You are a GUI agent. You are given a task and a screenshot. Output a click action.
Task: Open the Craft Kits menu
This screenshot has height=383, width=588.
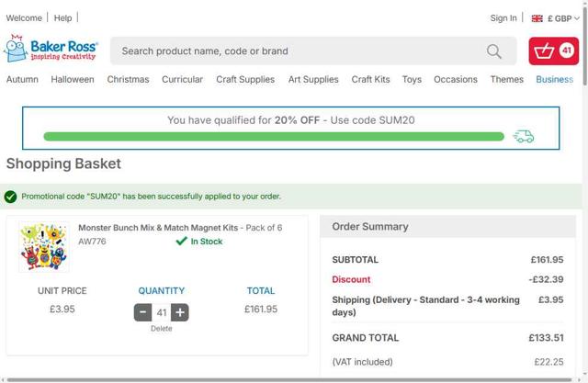(370, 80)
